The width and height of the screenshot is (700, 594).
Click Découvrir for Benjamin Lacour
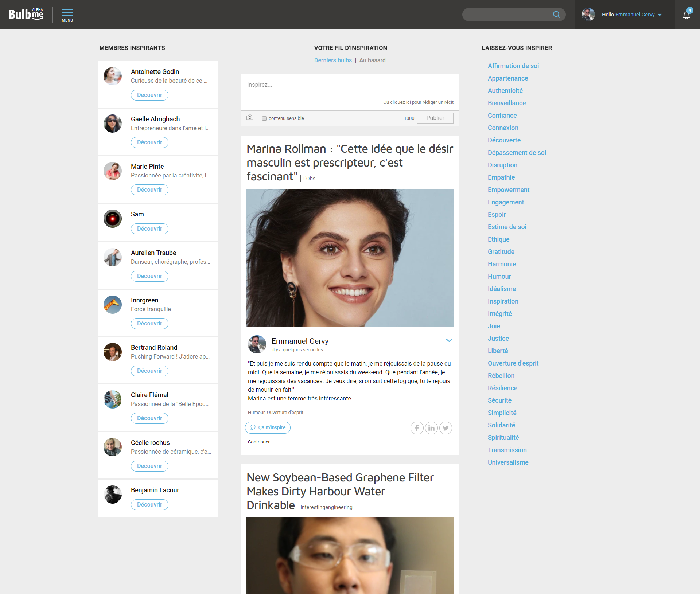point(149,505)
